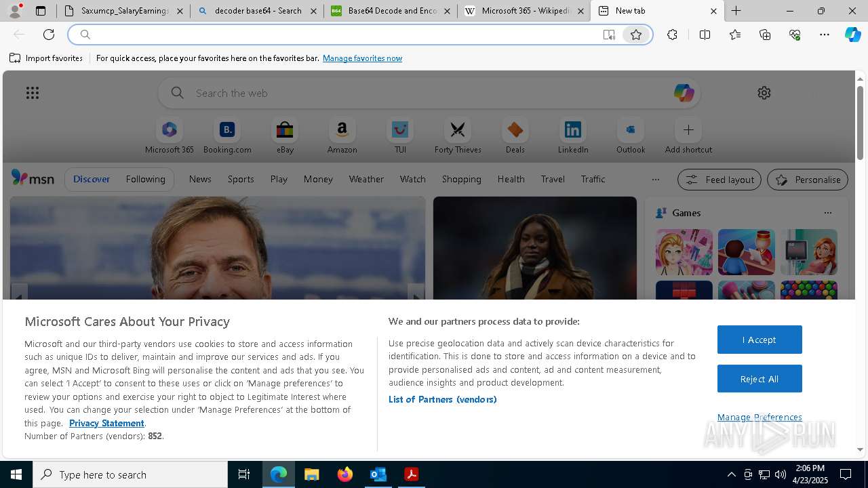The image size is (868, 488).
Task: Open the Outlook shortcut
Action: [631, 136]
